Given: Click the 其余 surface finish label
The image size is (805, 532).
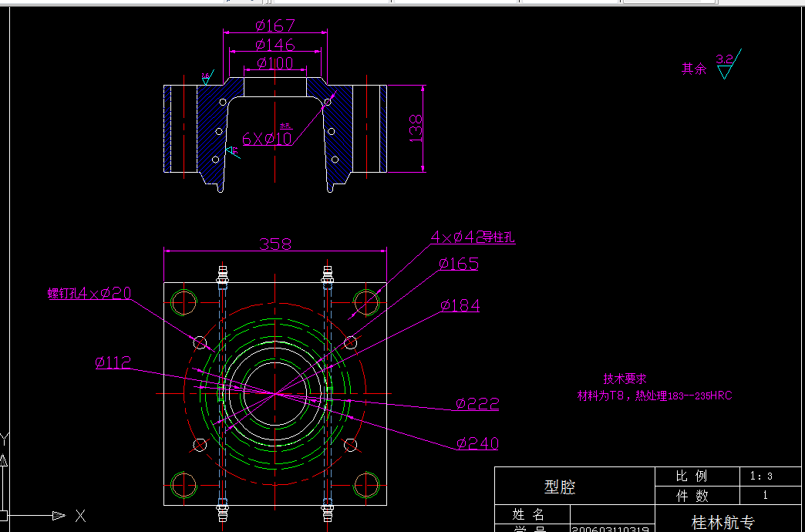Looking at the screenshot, I should tap(694, 69).
